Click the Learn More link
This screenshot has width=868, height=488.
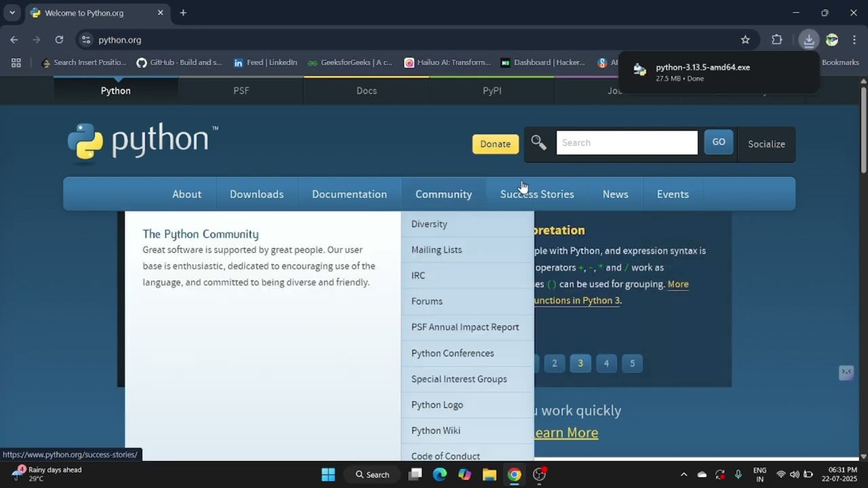coord(566,432)
